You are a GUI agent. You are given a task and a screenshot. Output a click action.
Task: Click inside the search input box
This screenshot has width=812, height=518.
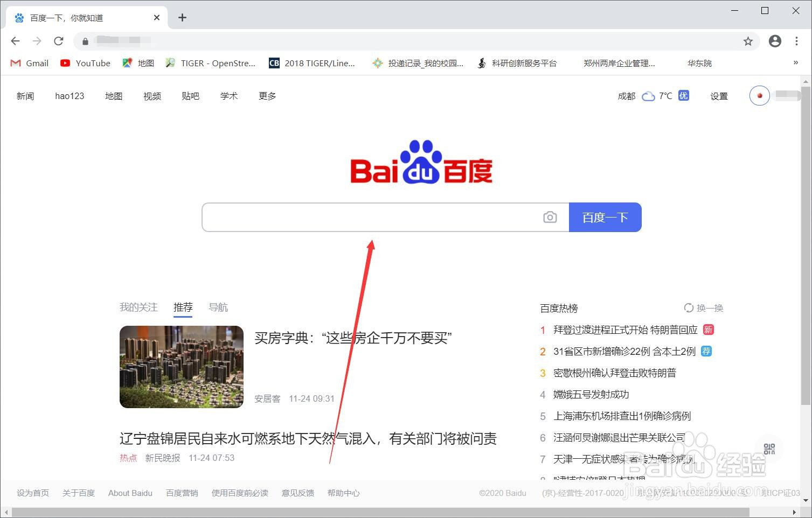pos(372,217)
